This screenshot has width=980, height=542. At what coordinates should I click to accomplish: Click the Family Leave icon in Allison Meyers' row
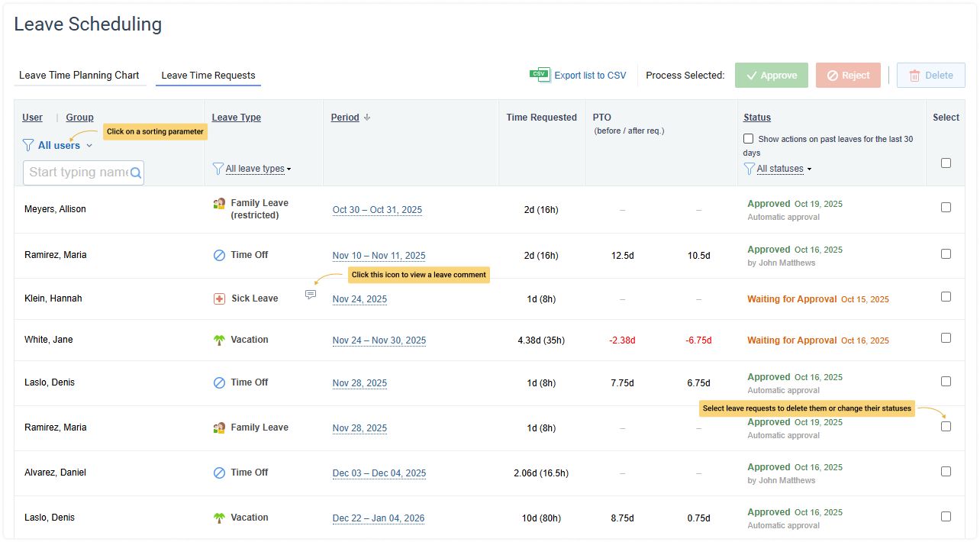pyautogui.click(x=219, y=204)
